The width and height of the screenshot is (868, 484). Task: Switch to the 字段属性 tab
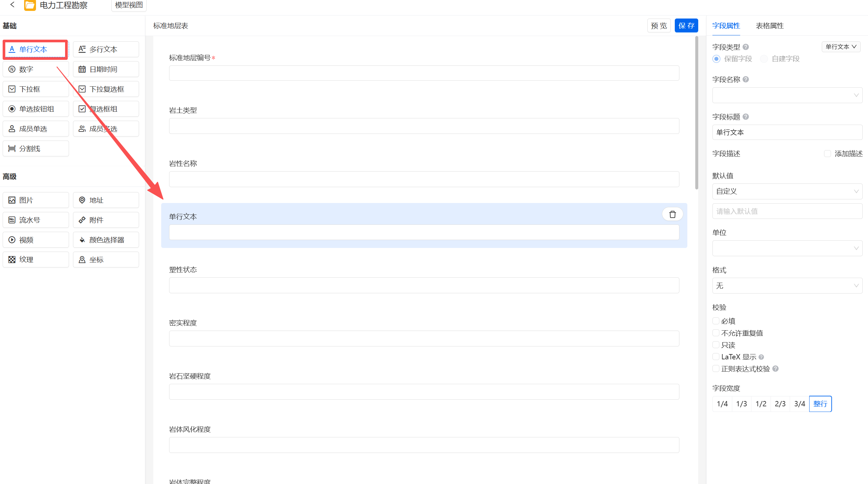pyautogui.click(x=726, y=26)
